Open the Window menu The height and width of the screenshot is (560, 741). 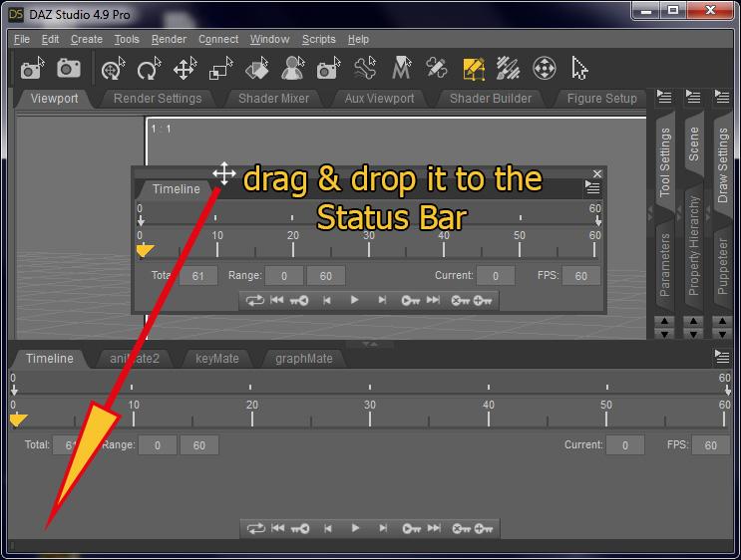pos(269,39)
